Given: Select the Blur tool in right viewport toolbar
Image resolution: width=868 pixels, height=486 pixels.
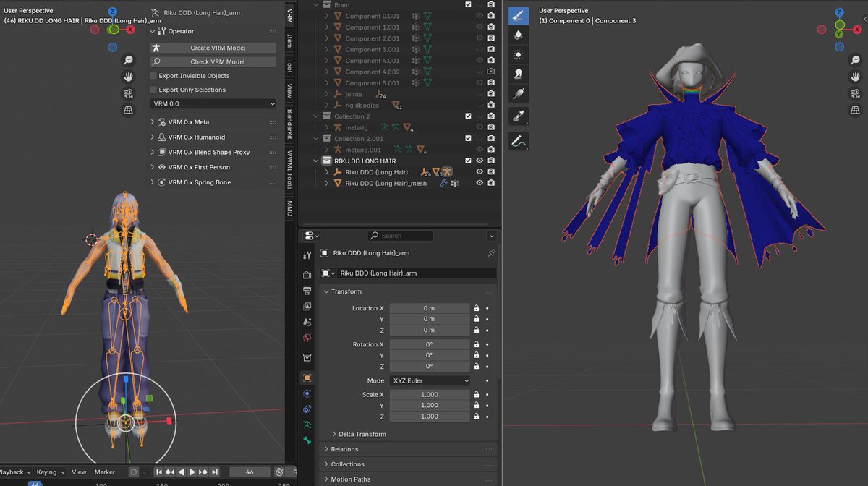Looking at the screenshot, I should (x=518, y=35).
